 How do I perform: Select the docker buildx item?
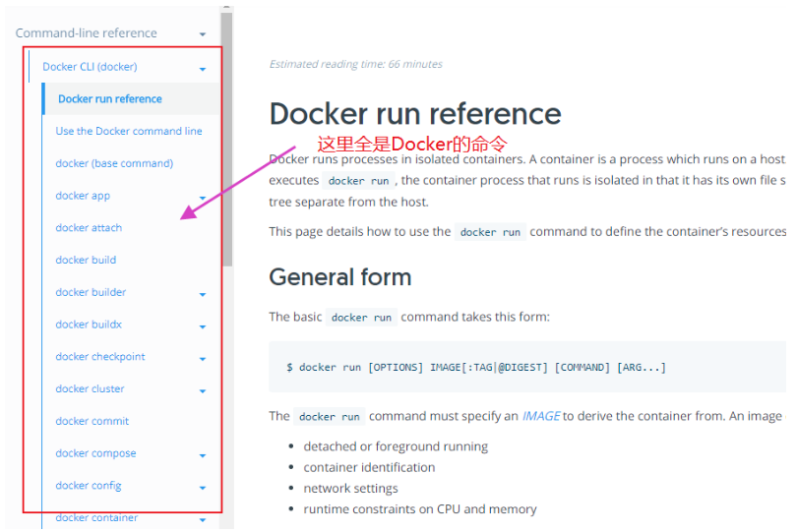click(x=89, y=325)
